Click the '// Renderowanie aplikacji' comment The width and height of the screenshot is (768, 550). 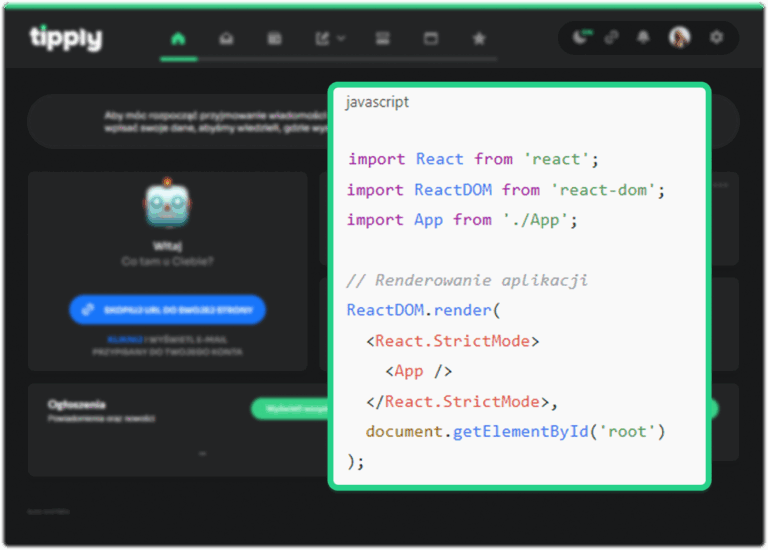[467, 280]
